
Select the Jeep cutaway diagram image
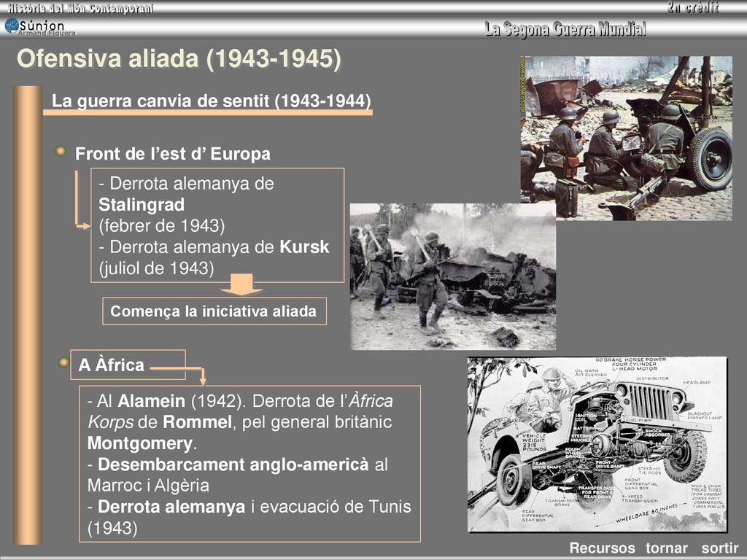pyautogui.click(x=597, y=444)
